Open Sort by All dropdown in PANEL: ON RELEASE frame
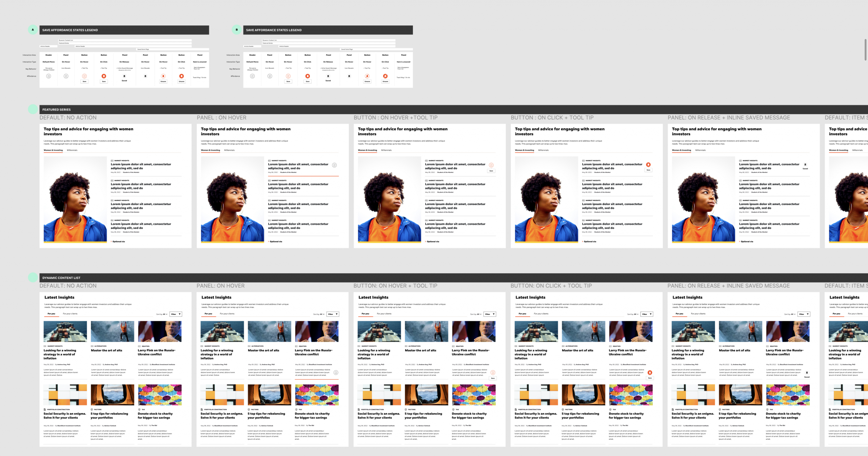Screen dimensions: 868x456 (790, 314)
